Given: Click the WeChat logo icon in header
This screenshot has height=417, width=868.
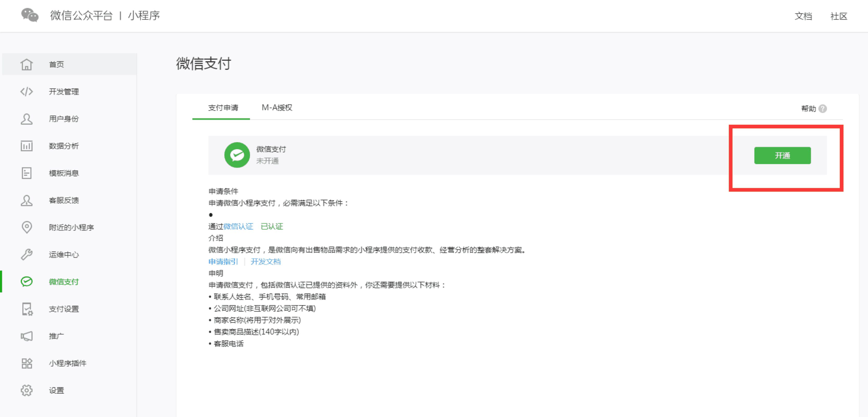Looking at the screenshot, I should pyautogui.click(x=30, y=15).
